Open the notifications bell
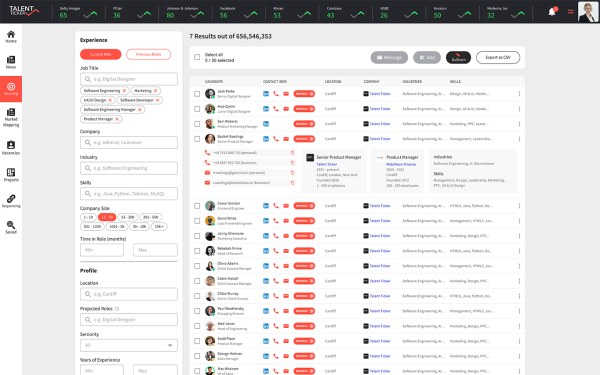Screen dimensions: 600x375 tap(552, 11)
